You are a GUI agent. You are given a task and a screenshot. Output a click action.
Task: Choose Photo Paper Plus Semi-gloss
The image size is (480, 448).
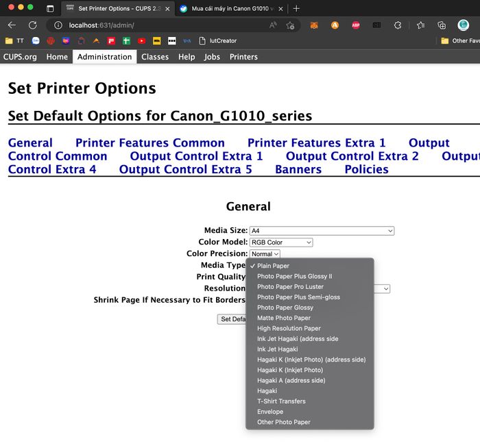coord(310,297)
